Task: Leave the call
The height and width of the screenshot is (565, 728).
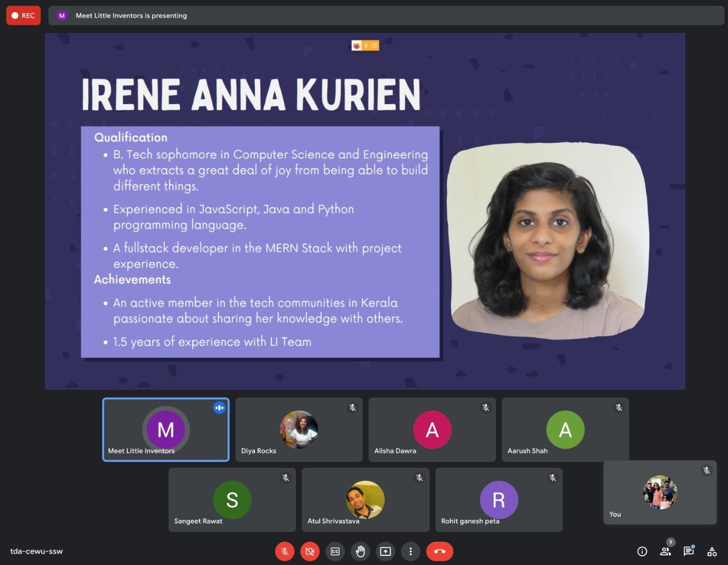Action: click(x=439, y=551)
